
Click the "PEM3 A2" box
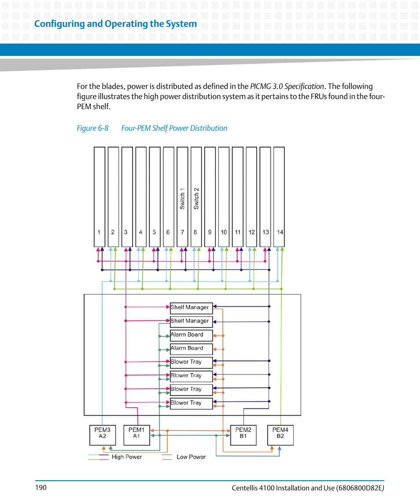click(103, 435)
